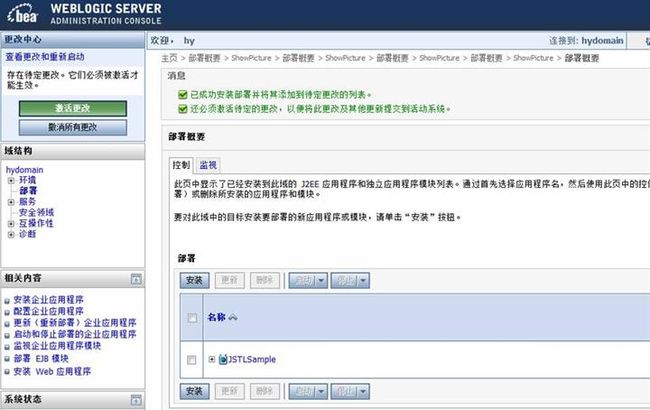Open 部署 EJB 模块 link
The image size is (650, 410).
pos(41,359)
